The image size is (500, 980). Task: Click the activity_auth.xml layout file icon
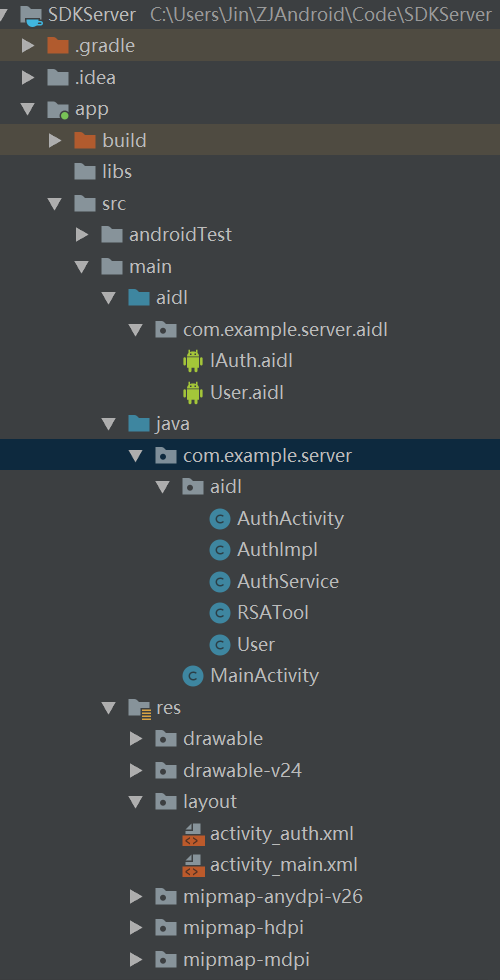193,834
